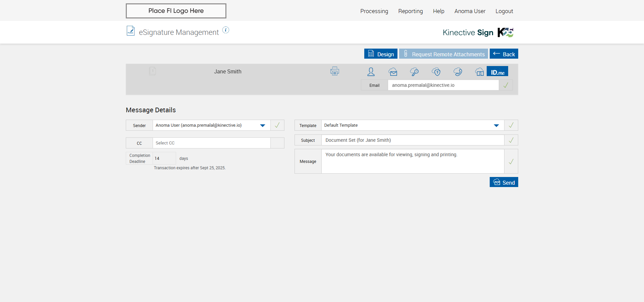The width and height of the screenshot is (644, 302).
Task: Choose the cloud email authentication icon
Action: [393, 72]
